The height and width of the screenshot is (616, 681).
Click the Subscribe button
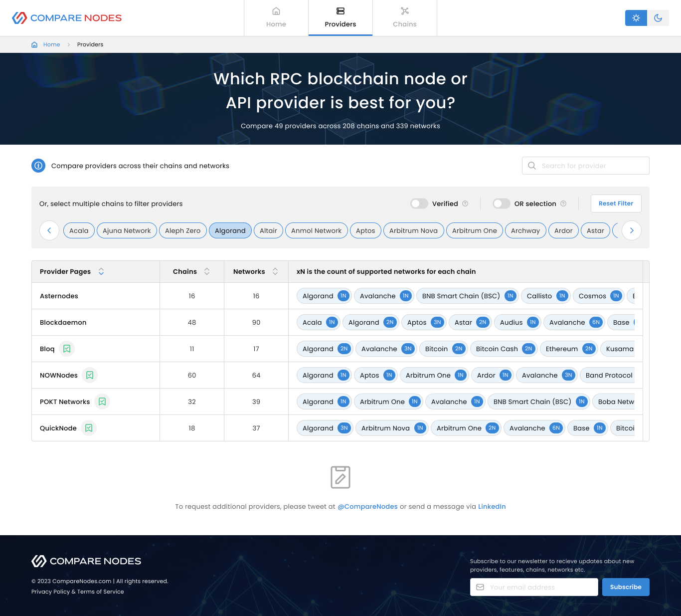tap(626, 587)
